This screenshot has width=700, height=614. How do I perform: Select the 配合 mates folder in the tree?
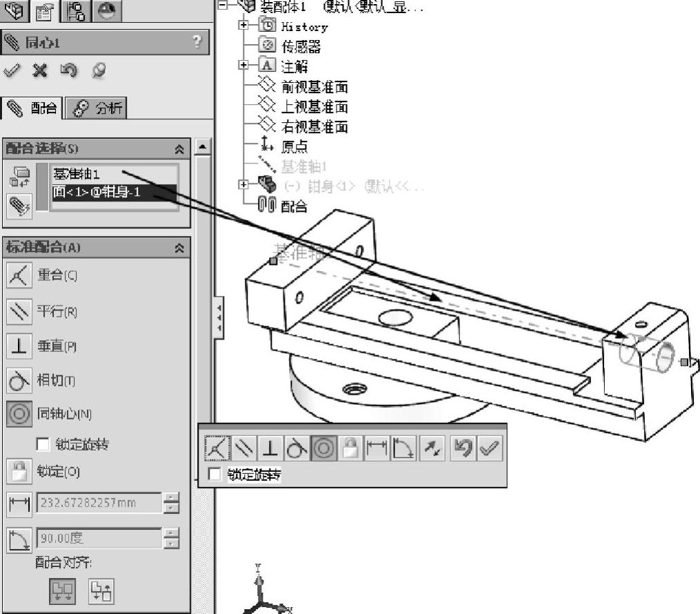pyautogui.click(x=294, y=206)
